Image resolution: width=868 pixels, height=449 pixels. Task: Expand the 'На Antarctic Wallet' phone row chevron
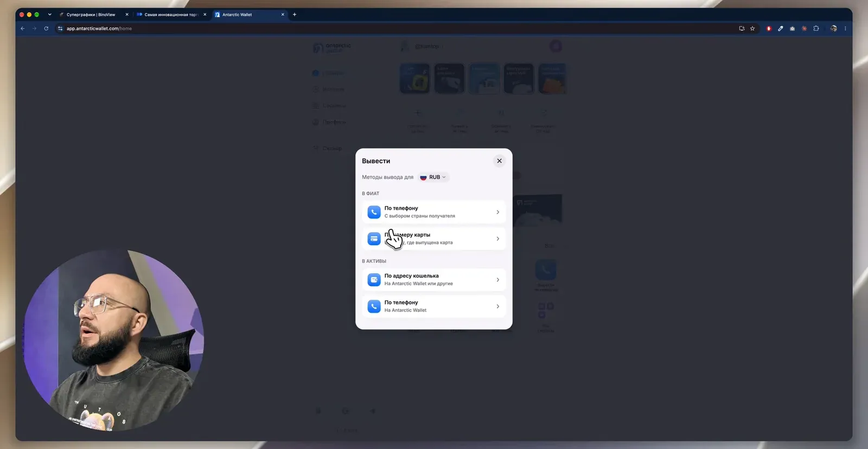coord(497,306)
